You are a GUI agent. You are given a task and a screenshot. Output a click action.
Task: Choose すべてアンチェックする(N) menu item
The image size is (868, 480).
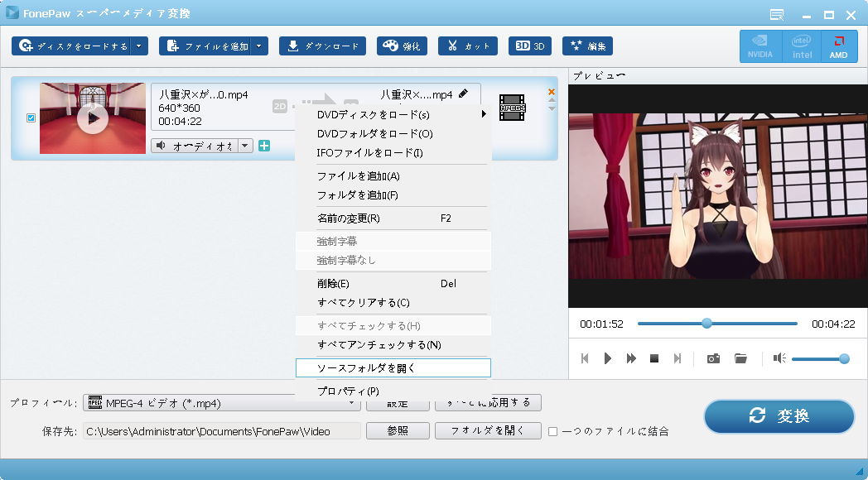coord(393,344)
